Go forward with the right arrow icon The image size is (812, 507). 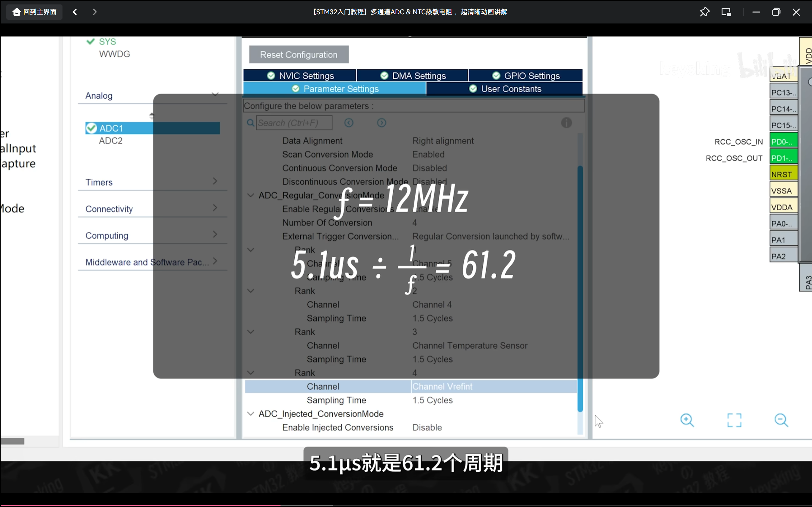click(95, 12)
